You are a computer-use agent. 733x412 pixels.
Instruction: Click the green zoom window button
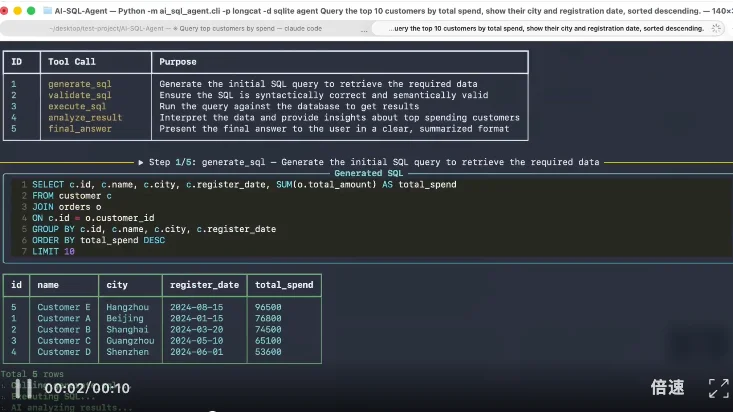pos(31,11)
